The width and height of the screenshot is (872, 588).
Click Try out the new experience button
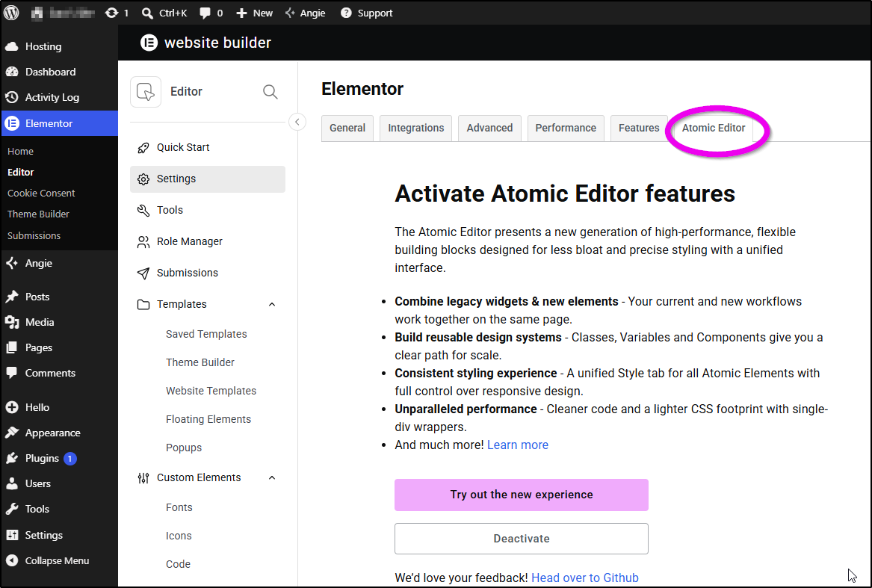[x=522, y=495]
